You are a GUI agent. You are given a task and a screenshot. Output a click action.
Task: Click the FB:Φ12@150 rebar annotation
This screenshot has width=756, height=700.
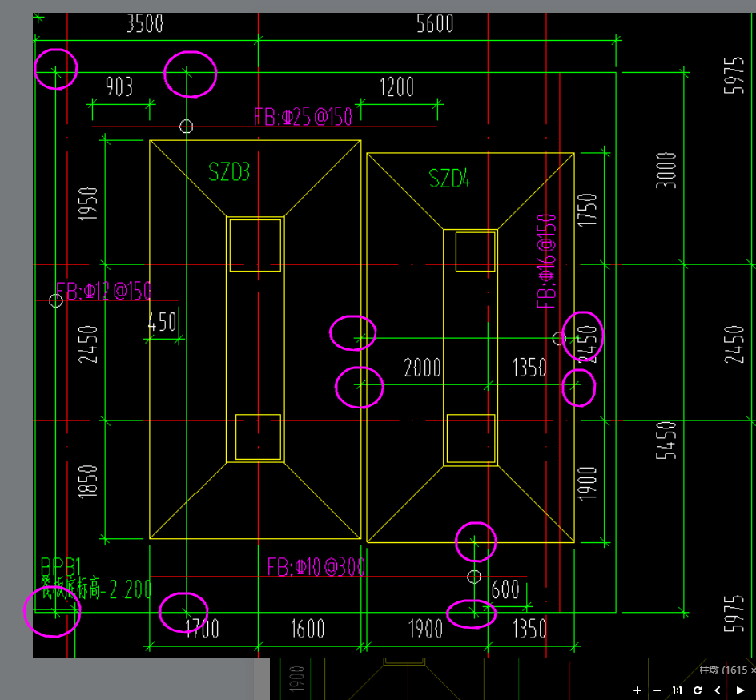pos(103,292)
